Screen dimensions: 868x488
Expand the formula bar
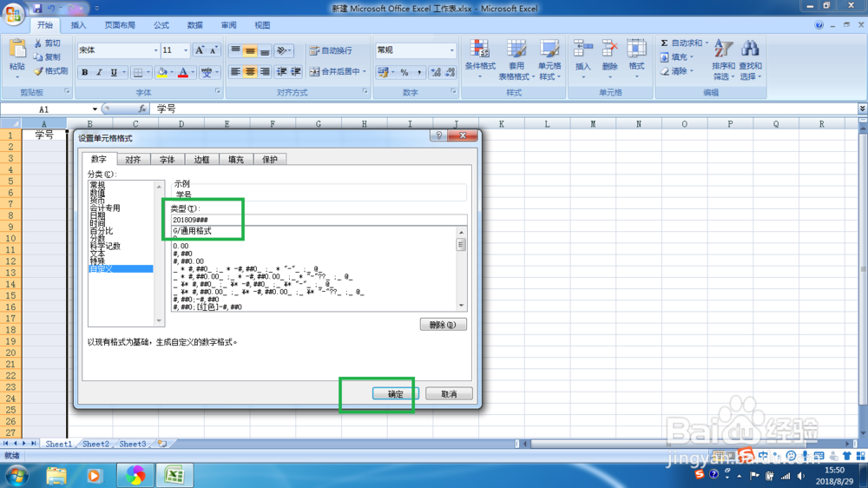pyautogui.click(x=862, y=109)
